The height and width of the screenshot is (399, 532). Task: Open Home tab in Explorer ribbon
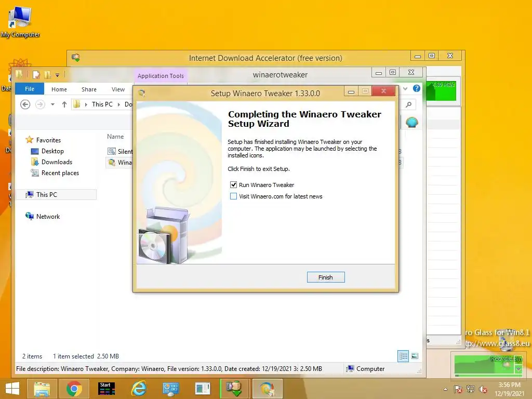tap(59, 89)
